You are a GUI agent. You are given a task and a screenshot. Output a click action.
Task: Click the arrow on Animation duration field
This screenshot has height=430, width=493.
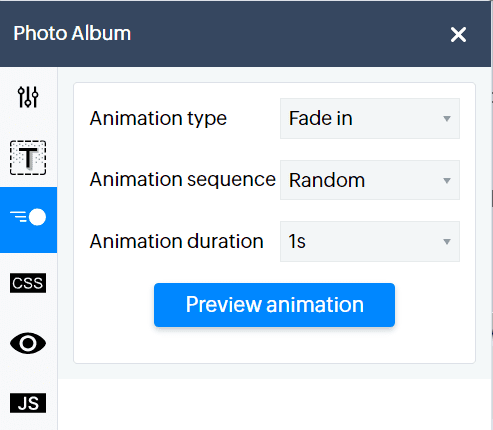tap(447, 242)
